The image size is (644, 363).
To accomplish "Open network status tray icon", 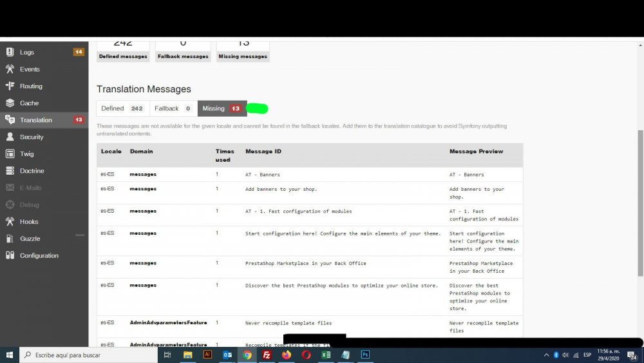I will [x=576, y=355].
